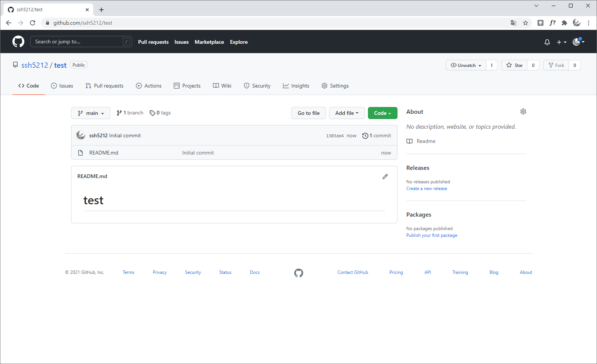This screenshot has width=597, height=364.
Task: Open the Wiki tab
Action: pyautogui.click(x=222, y=86)
